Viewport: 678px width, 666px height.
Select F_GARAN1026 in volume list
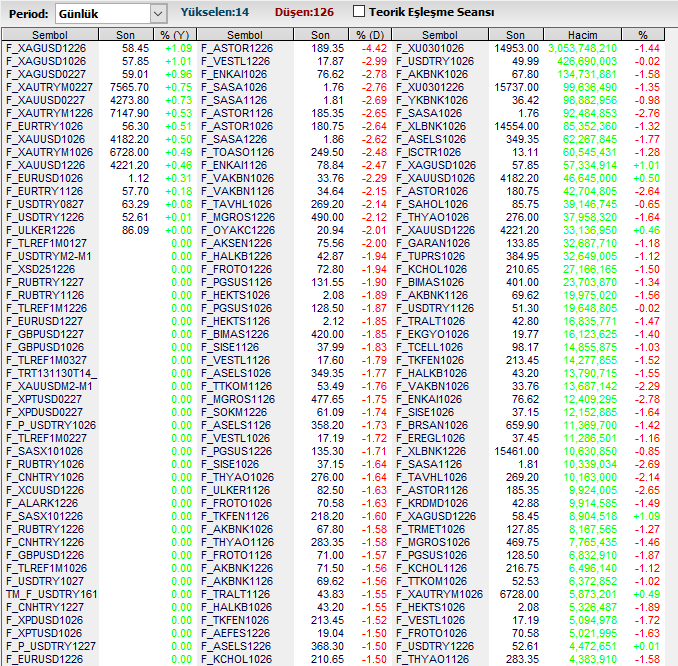pyautogui.click(x=433, y=243)
